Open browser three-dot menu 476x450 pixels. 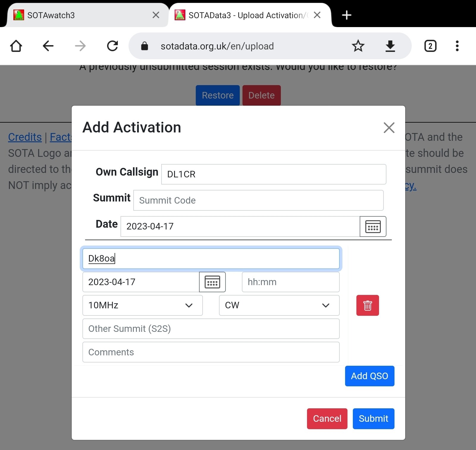[457, 46]
